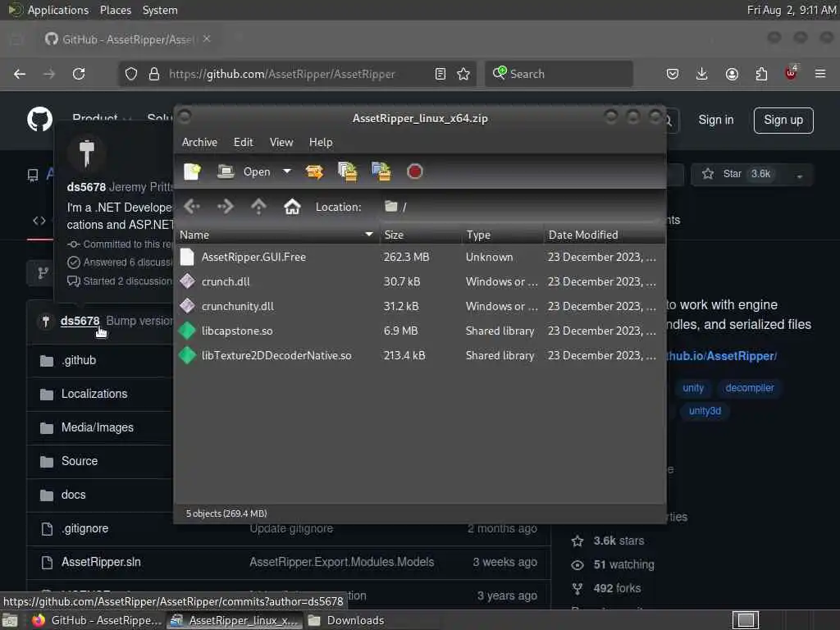
Task: Open the Media/Images folder in repository
Action: (98, 427)
